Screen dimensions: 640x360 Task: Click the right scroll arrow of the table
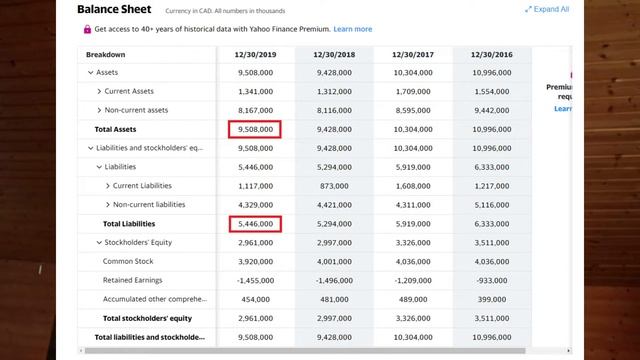(x=568, y=351)
